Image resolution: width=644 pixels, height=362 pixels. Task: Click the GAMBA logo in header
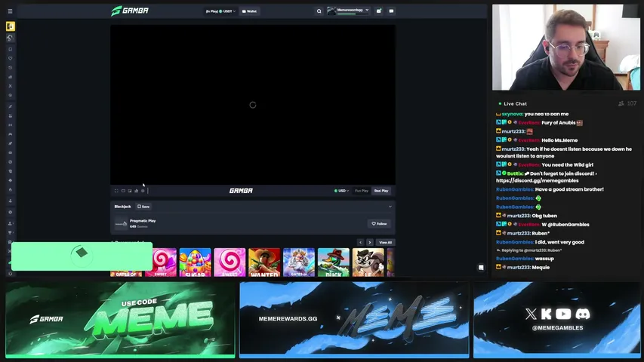pyautogui.click(x=130, y=11)
